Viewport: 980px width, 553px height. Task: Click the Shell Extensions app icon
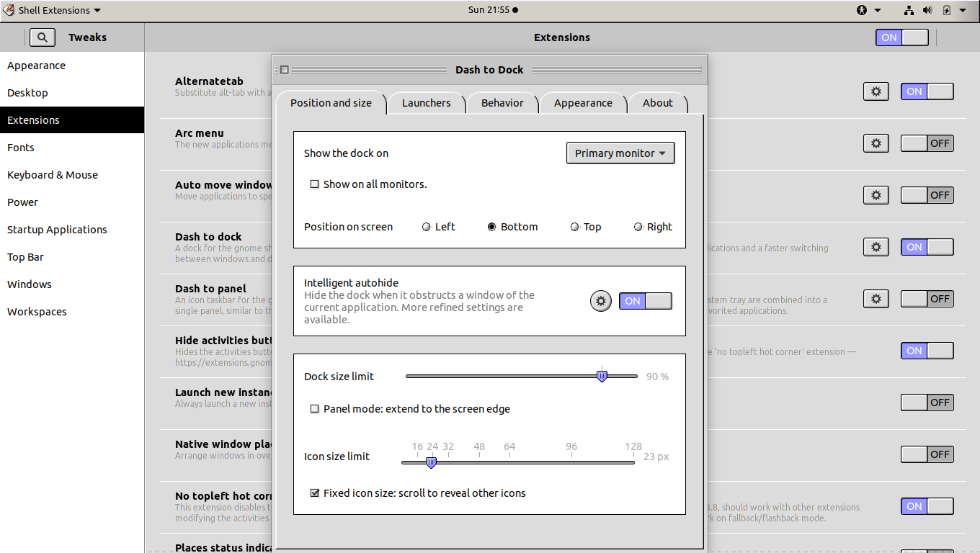(9, 10)
